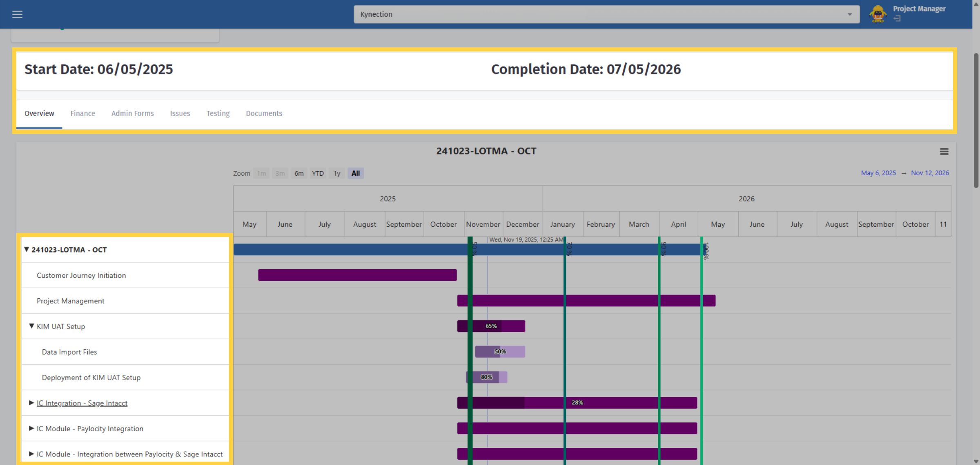Open the Kynection project dropdown
Image resolution: width=980 pixels, height=465 pixels.
(x=606, y=14)
